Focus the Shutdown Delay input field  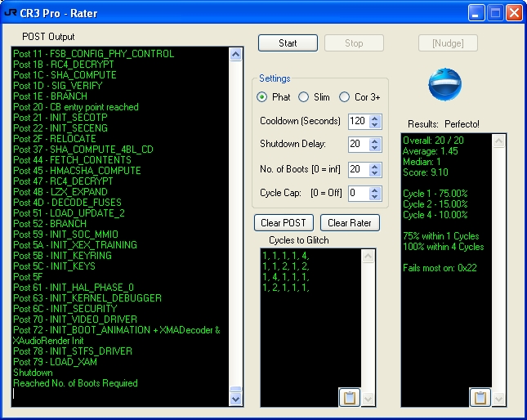[359, 145]
